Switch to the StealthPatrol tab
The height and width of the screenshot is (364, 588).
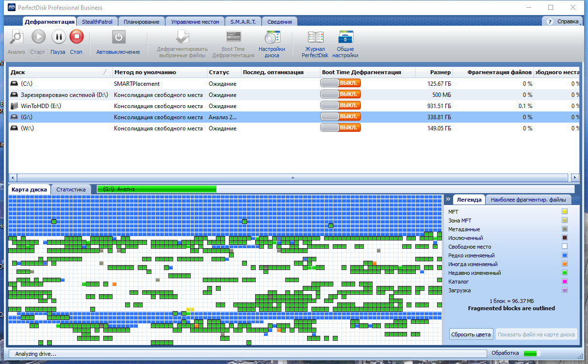click(97, 22)
